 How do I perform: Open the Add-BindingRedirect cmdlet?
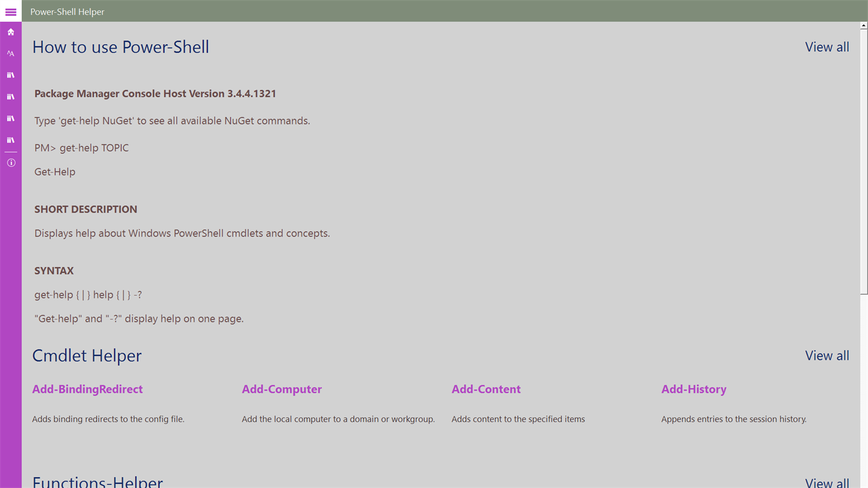pyautogui.click(x=87, y=389)
